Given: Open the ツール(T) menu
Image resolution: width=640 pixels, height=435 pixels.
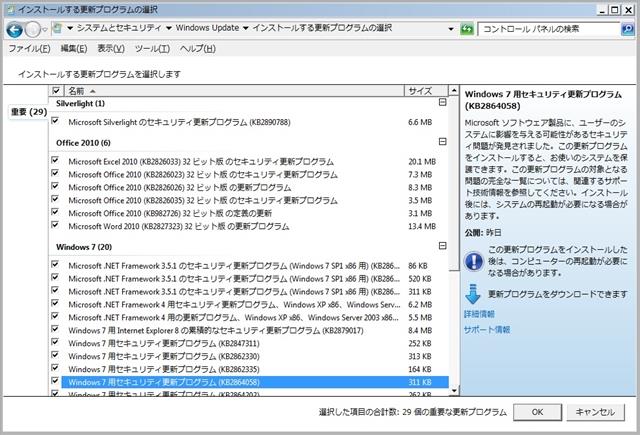Looking at the screenshot, I should (x=152, y=49).
